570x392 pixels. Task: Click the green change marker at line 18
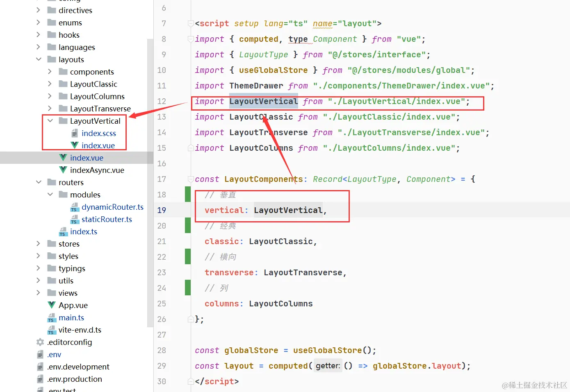coord(188,194)
